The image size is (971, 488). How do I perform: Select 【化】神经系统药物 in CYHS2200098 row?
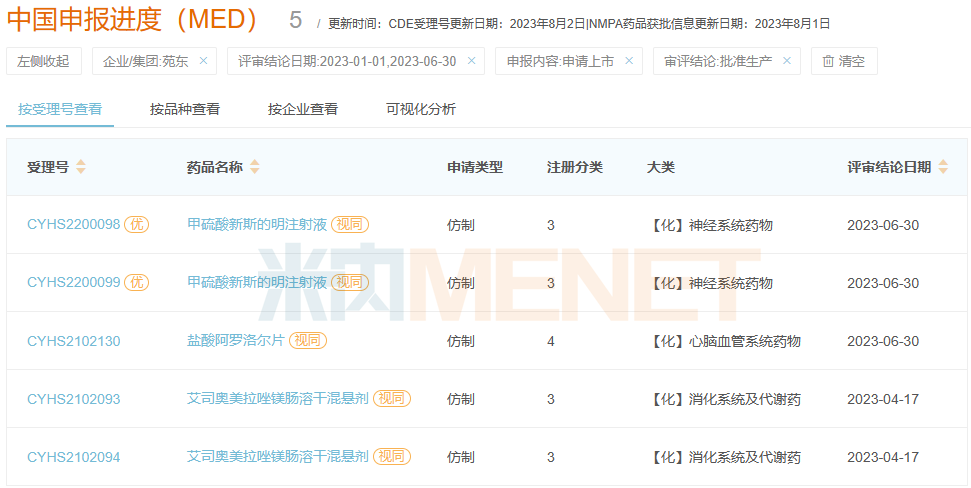click(710, 225)
